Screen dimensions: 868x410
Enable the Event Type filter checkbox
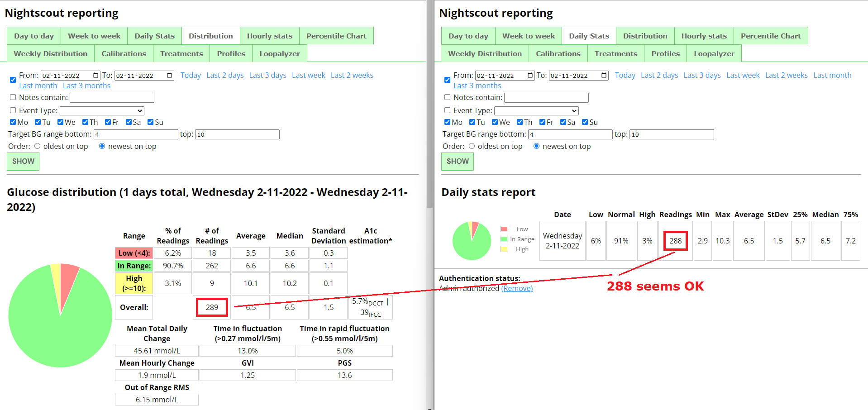point(12,110)
